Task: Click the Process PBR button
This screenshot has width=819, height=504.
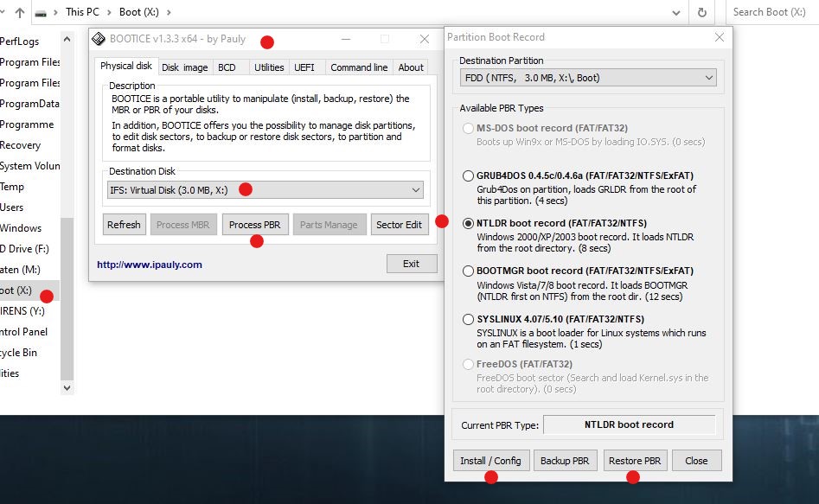Action: [x=255, y=225]
